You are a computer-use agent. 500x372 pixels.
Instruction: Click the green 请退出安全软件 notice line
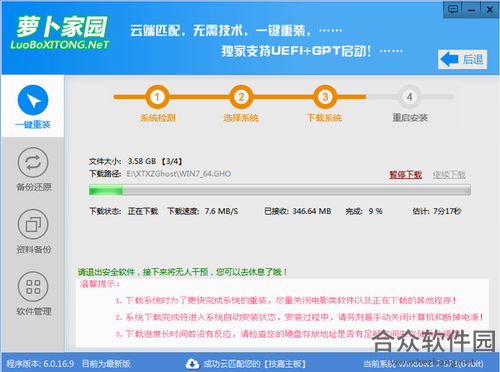click(x=183, y=272)
